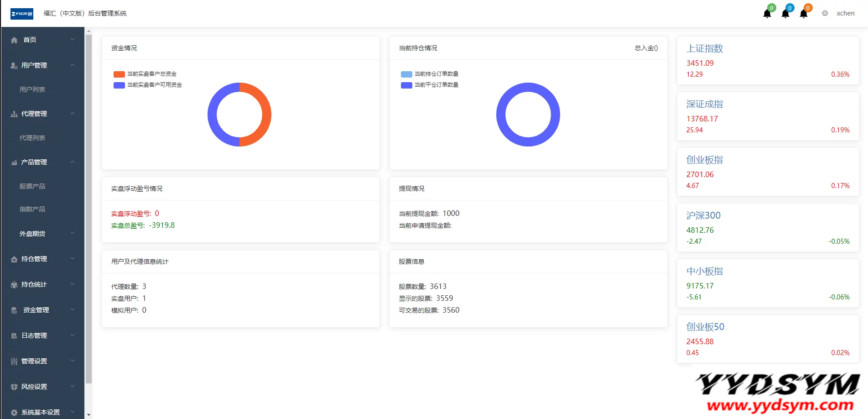Open the 股票产品 submenu item
The image size is (868, 419).
[32, 186]
